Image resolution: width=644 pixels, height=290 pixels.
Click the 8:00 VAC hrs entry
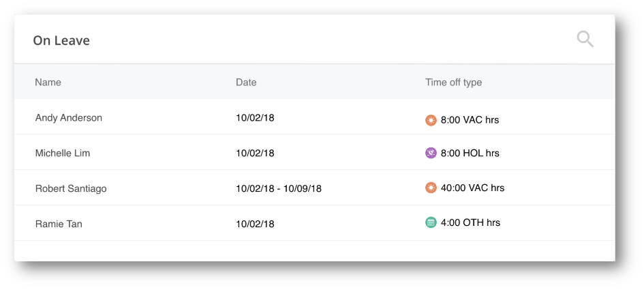470,120
